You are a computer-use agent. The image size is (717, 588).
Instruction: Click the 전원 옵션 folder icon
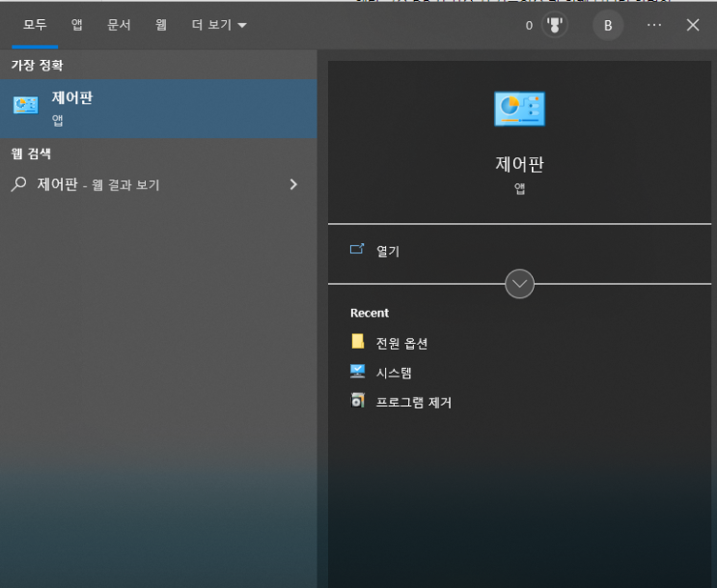pyautogui.click(x=358, y=342)
